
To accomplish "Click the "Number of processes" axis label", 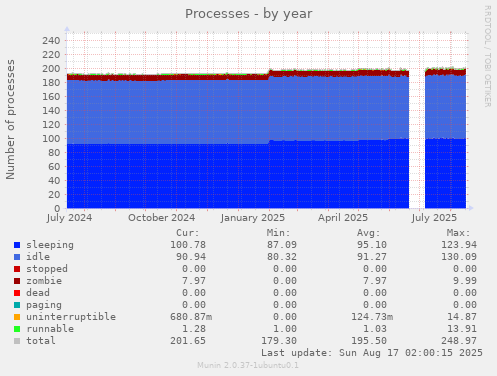I will click(x=10, y=119).
